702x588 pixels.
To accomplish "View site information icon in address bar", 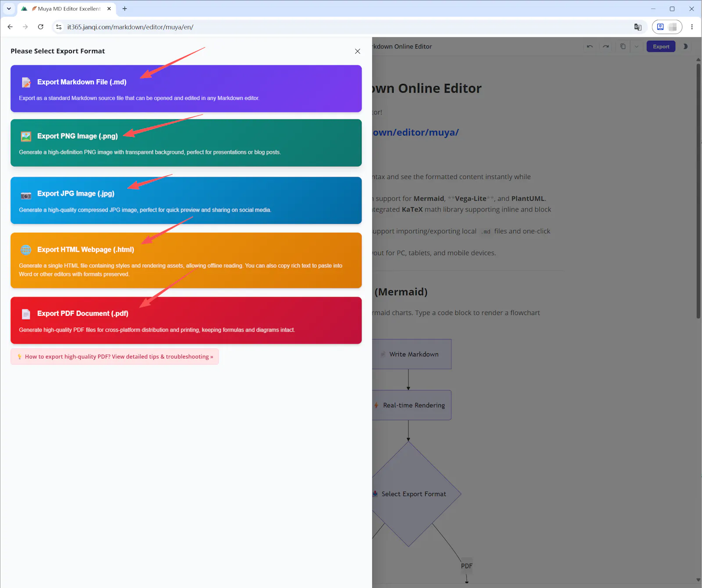I will tap(59, 27).
